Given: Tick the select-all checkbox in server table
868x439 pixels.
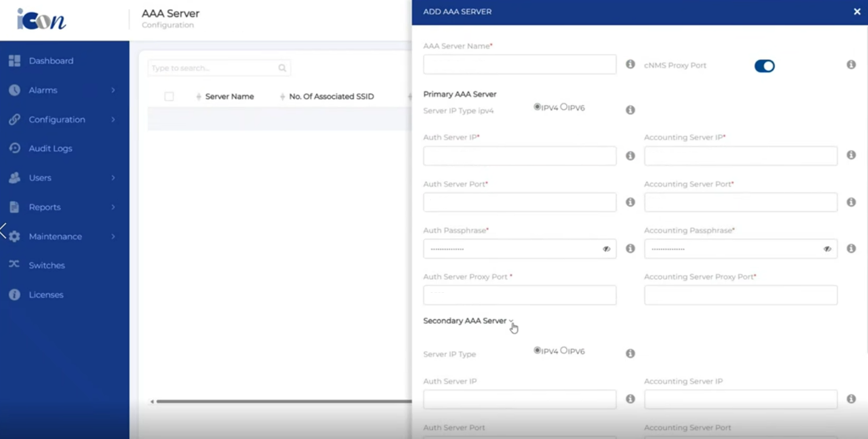Looking at the screenshot, I should coord(169,96).
